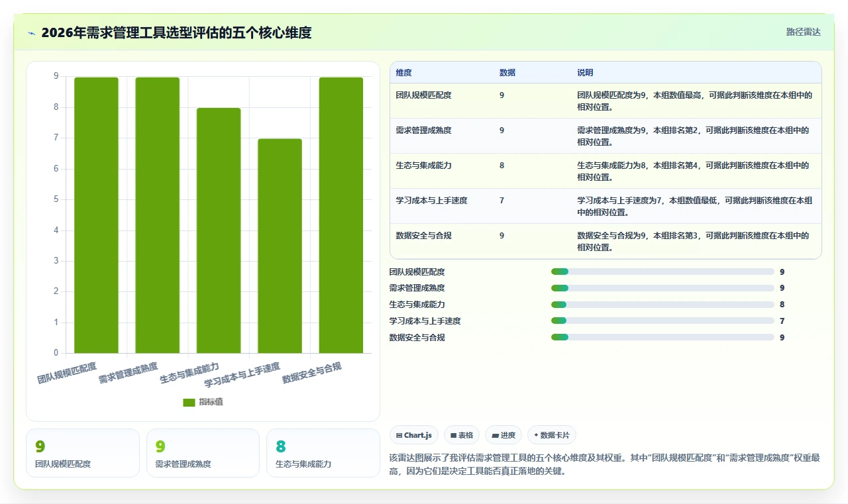Image resolution: width=848 pixels, height=504 pixels.
Task: Click the 数据 column header
Action: [507, 73]
